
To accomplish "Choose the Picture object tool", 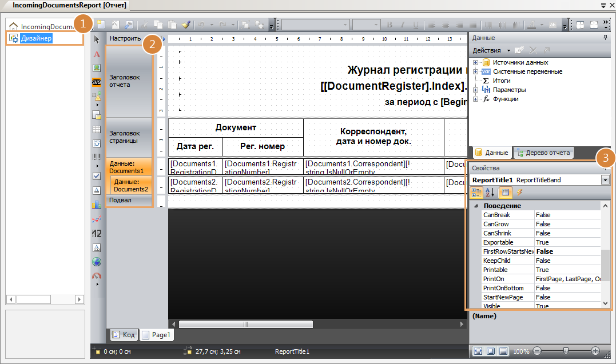I will [97, 67].
